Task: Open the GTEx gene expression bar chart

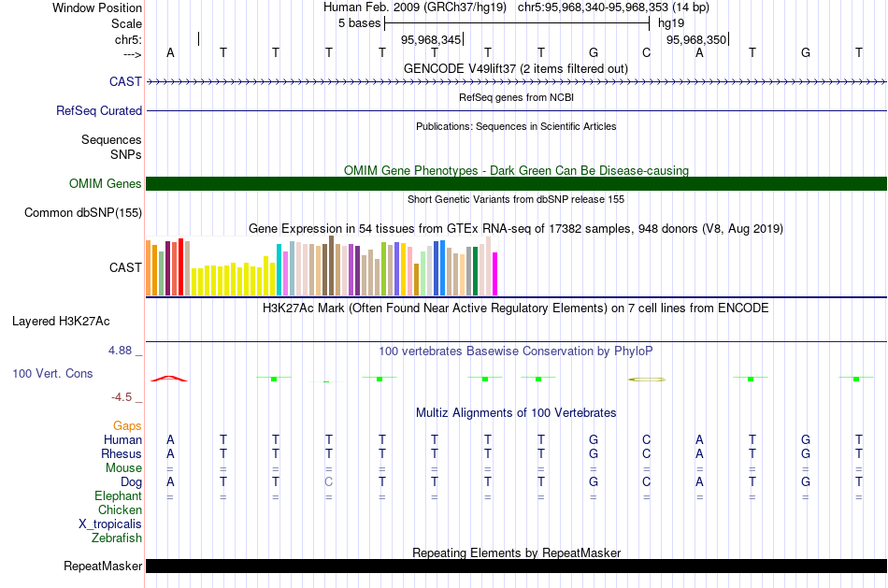Action: coord(318,269)
